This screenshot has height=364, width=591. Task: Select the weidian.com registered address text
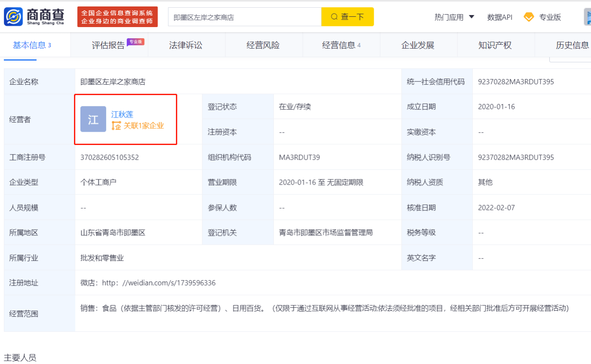148,283
